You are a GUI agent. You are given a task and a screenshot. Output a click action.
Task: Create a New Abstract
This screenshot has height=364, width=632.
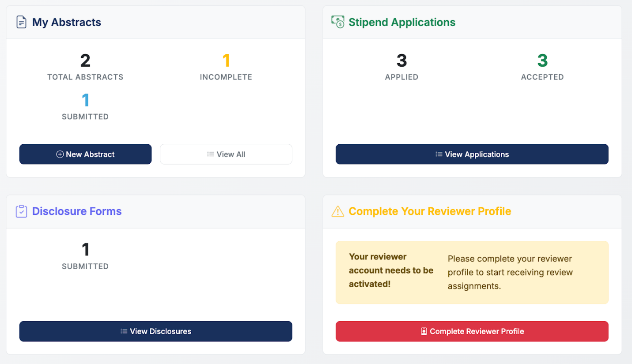coord(85,154)
